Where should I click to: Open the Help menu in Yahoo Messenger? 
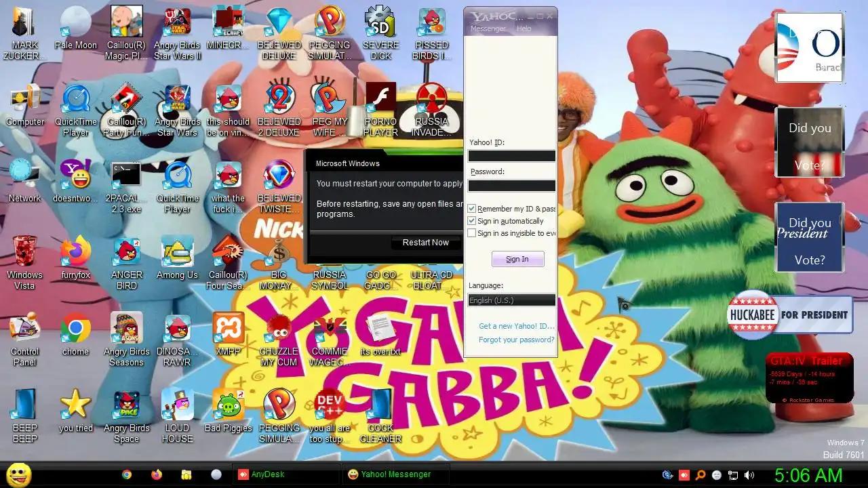coord(524,28)
